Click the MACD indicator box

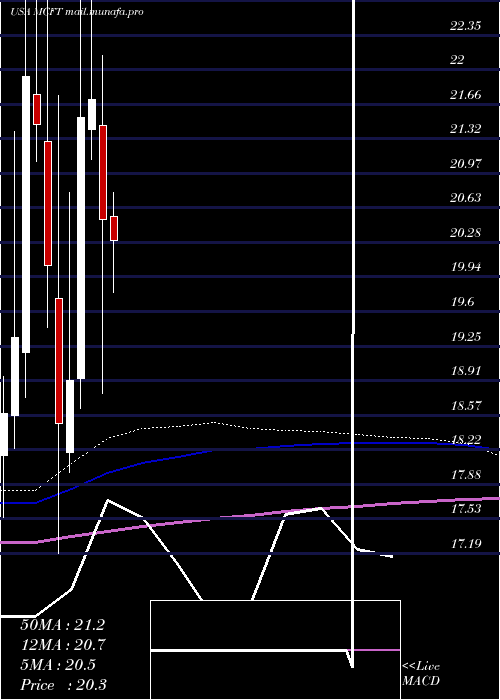point(275,650)
